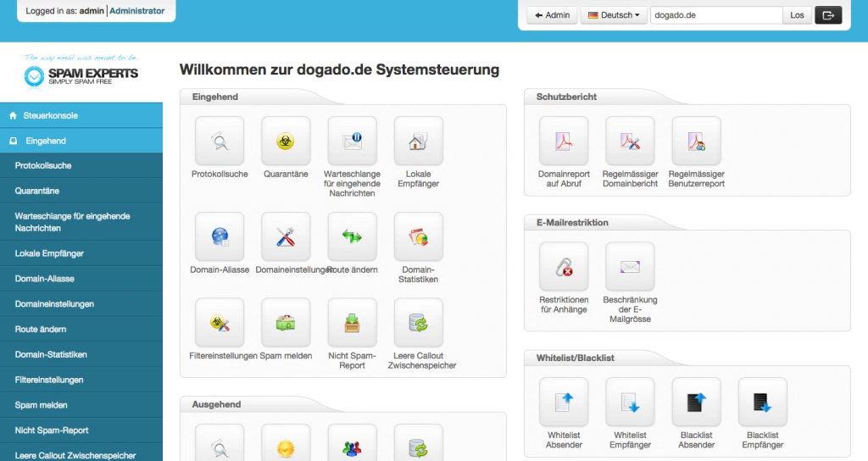868x461 pixels.
Task: Open Lokale Empfänger in the sidebar
Action: pos(81,253)
